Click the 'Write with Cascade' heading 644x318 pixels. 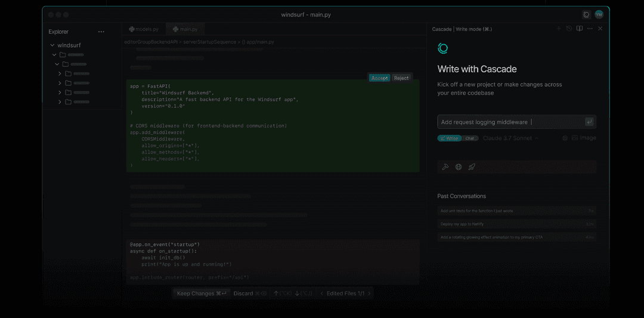[477, 69]
